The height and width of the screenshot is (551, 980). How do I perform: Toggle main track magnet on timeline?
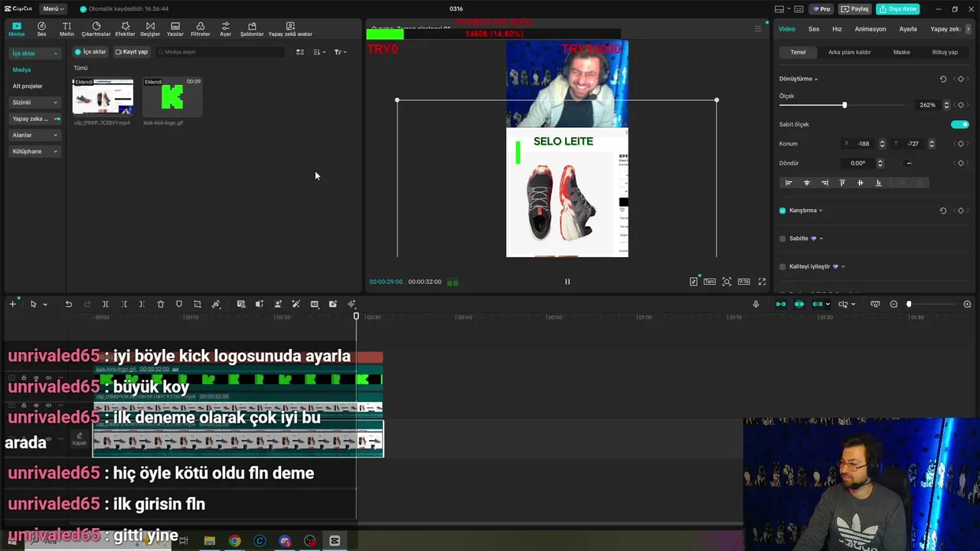pyautogui.click(x=781, y=304)
